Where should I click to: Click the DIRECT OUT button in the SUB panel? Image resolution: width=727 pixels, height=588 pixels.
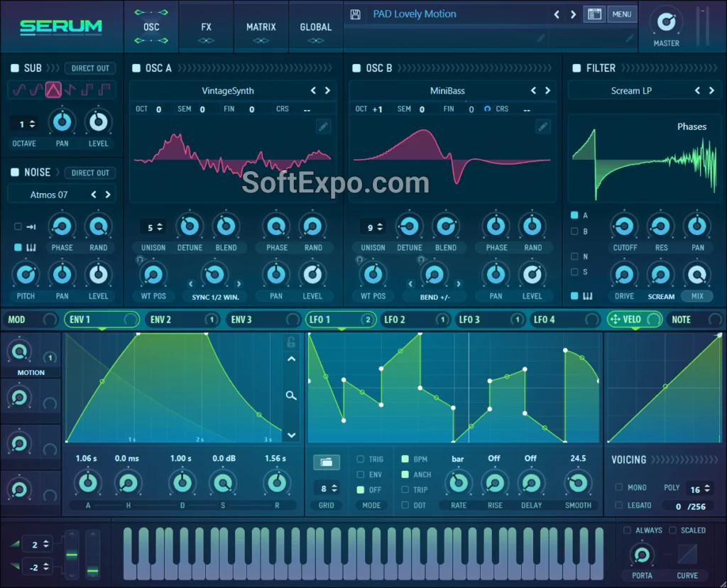(x=89, y=67)
